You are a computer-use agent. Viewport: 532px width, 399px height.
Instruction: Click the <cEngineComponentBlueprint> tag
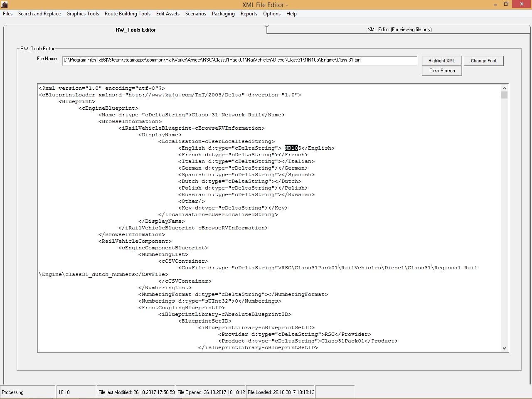tap(163, 248)
